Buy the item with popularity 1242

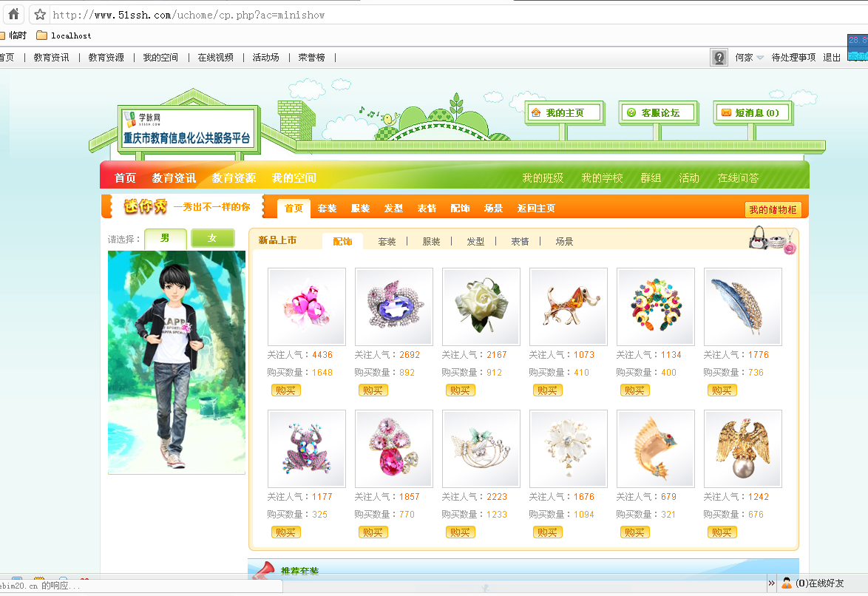722,532
